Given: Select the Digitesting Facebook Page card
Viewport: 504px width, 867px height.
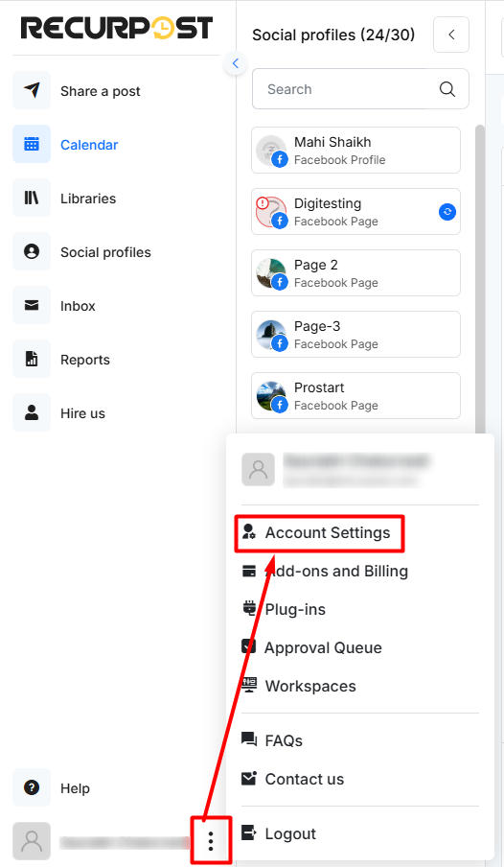Looking at the screenshot, I should (x=355, y=212).
